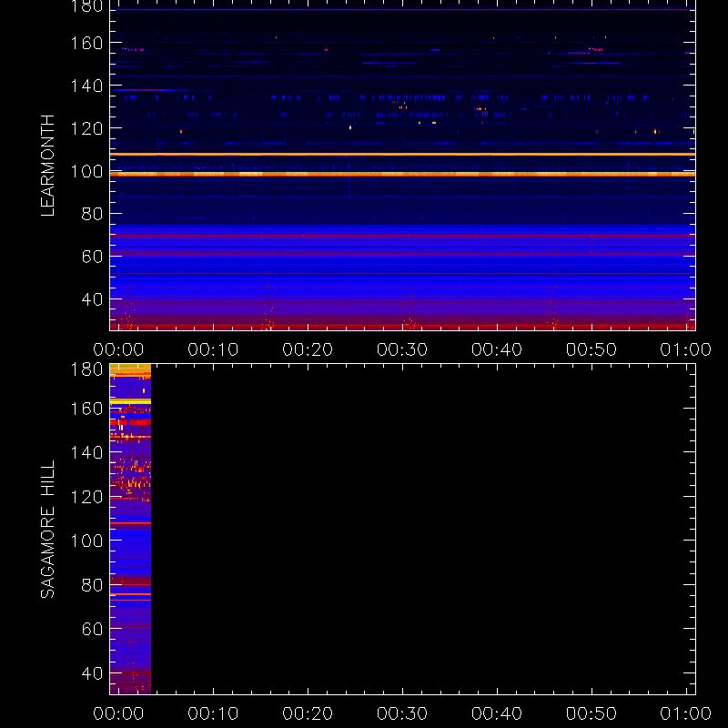Click 00:10 time label under Sagamore Hill plot
The image size is (728, 728).
click(x=213, y=713)
